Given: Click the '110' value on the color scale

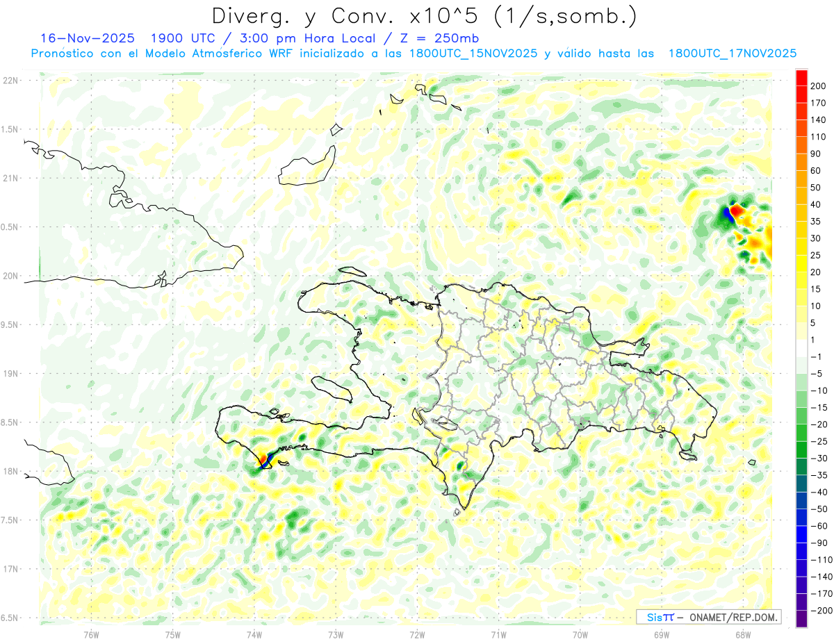Looking at the screenshot, I should pos(819,137).
